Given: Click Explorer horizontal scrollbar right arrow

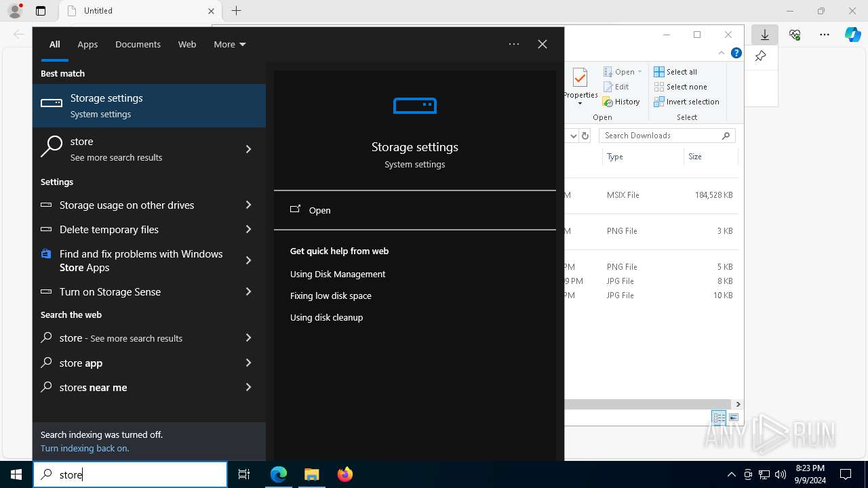Looking at the screenshot, I should [x=738, y=404].
